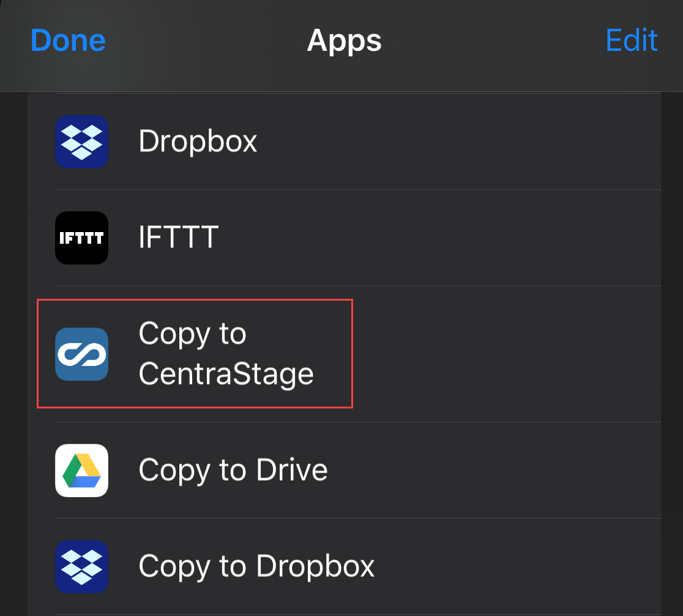Tap the Apps title

point(344,41)
